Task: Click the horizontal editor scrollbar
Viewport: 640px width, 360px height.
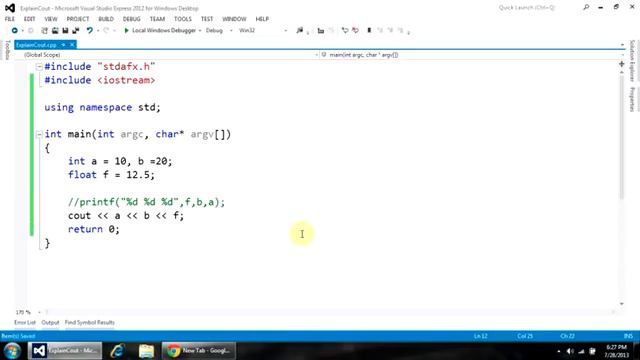Action: pos(331,312)
